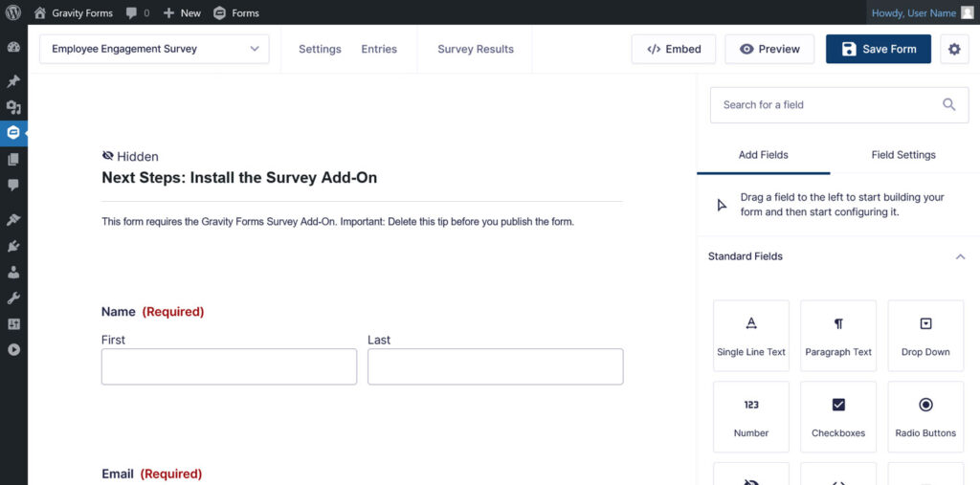Collapse the admin menu with the play icon
The width and height of the screenshot is (980, 485).
click(13, 350)
